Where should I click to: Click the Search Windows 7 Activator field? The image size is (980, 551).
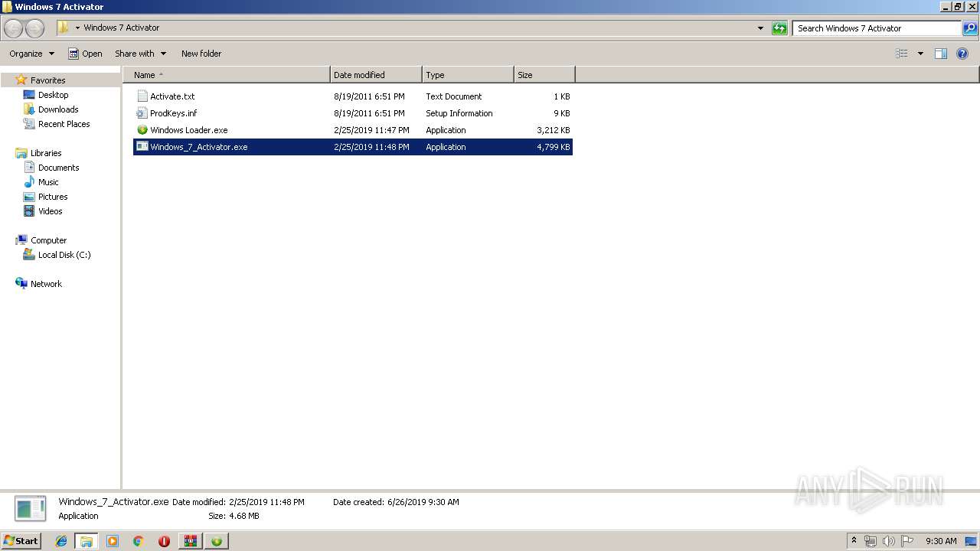(877, 28)
